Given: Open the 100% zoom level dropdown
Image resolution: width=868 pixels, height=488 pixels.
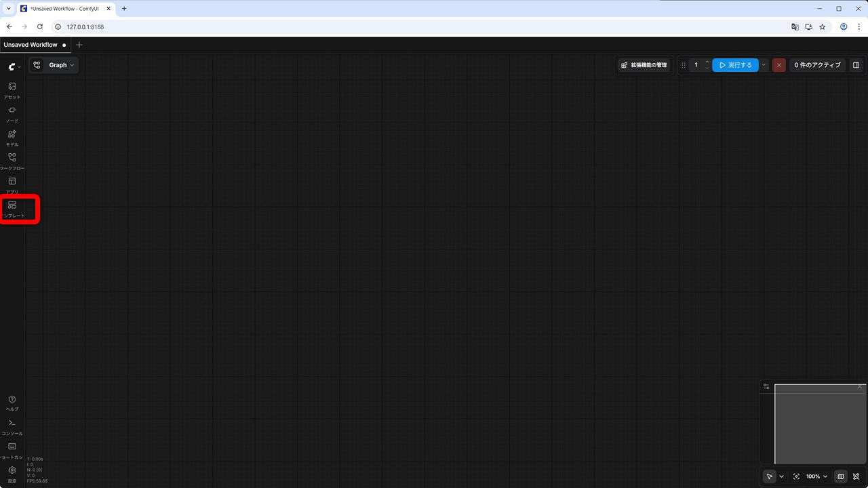Looking at the screenshot, I should [x=816, y=476].
